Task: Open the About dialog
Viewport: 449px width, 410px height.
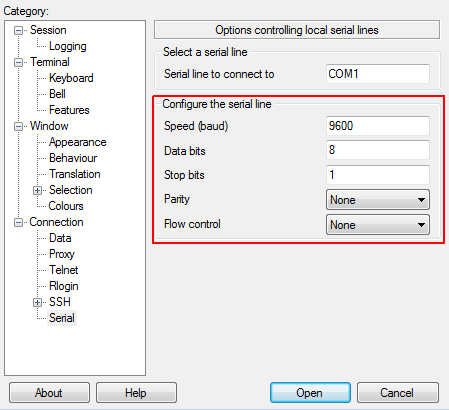Action: (x=49, y=393)
